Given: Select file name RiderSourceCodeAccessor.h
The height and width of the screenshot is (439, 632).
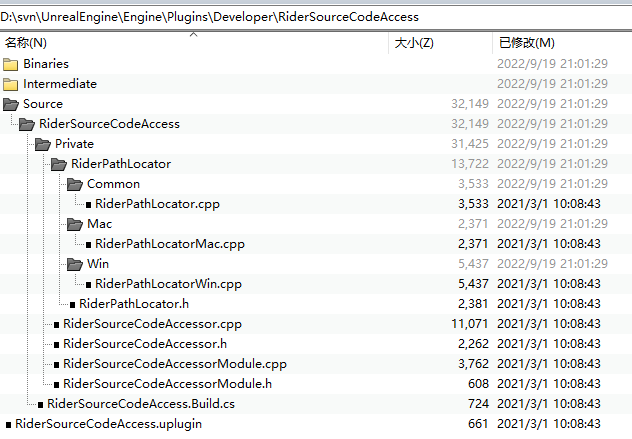Looking at the screenshot, I should click(145, 344).
